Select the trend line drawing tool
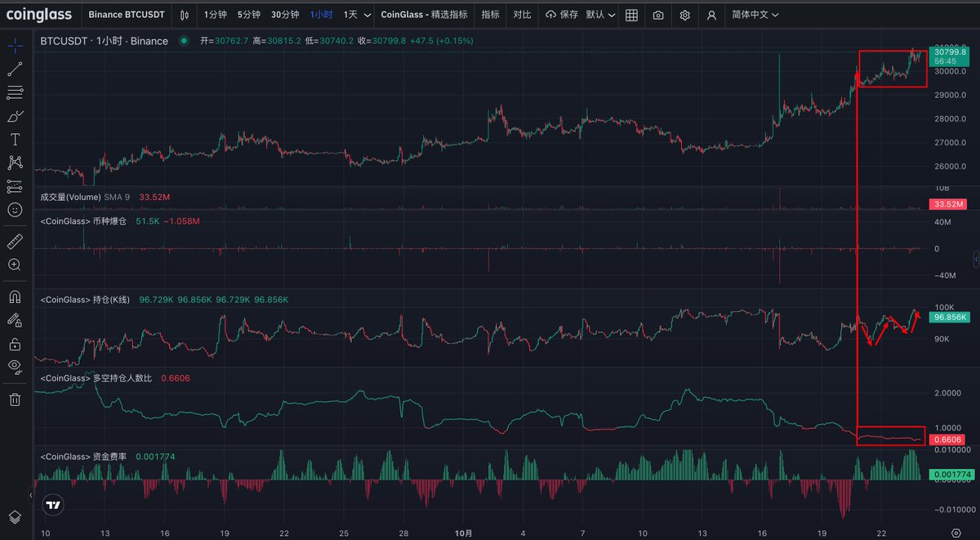 15,69
